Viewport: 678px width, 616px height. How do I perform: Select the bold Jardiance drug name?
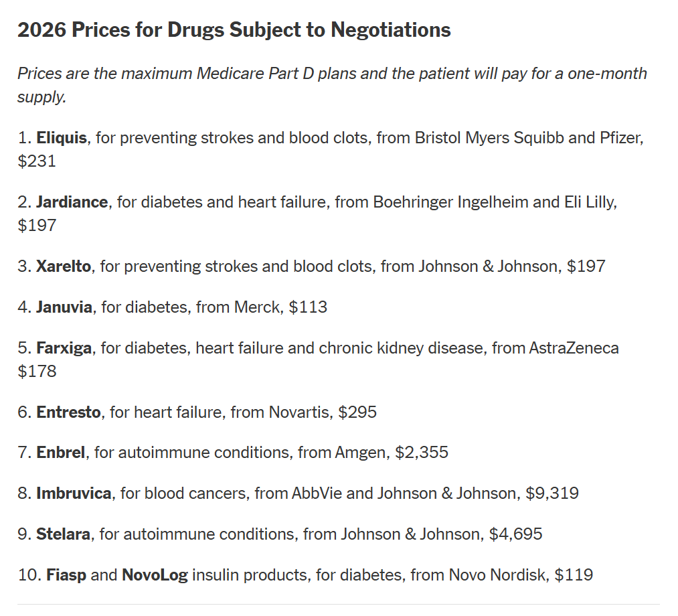coord(72,202)
